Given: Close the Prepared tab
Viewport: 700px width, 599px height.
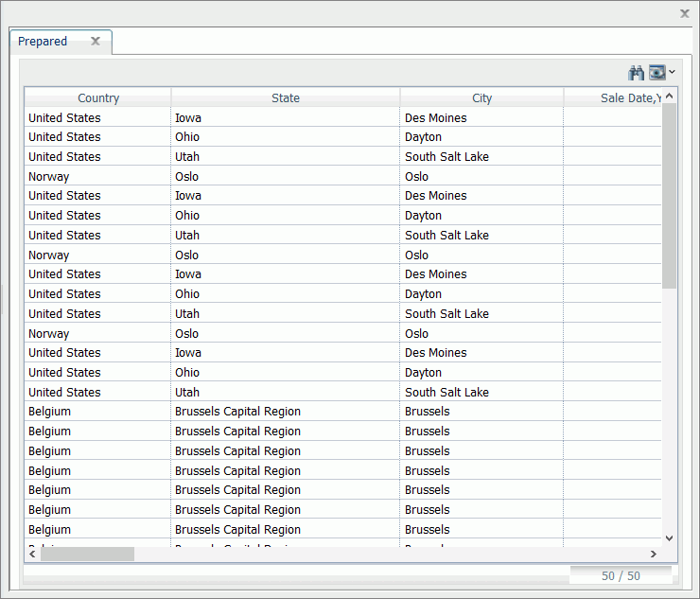Looking at the screenshot, I should (96, 41).
